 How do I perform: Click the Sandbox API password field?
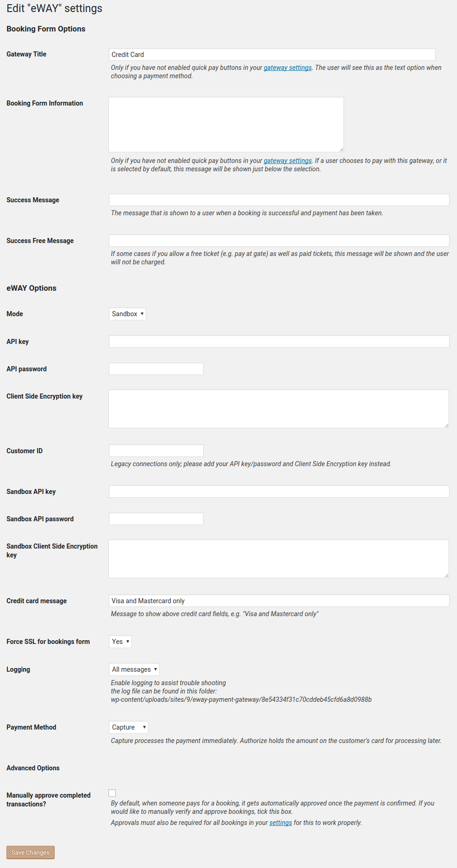click(x=156, y=519)
